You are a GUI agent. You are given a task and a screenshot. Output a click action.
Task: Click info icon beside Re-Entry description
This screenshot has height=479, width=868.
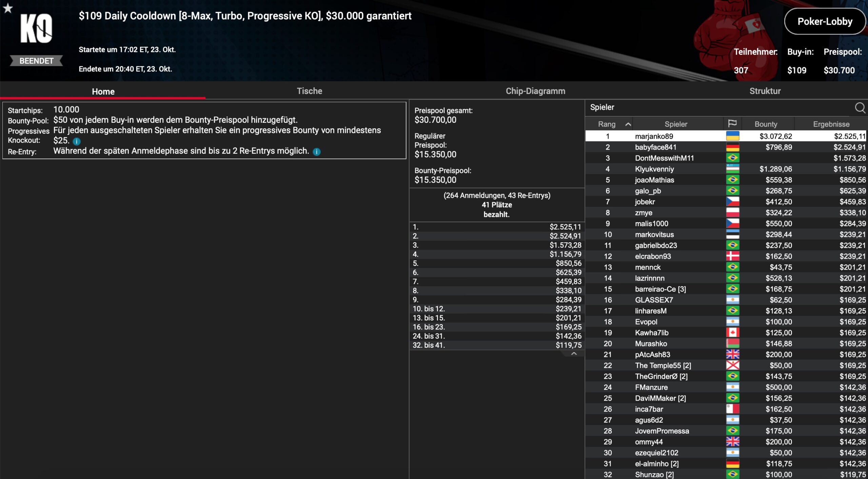316,152
